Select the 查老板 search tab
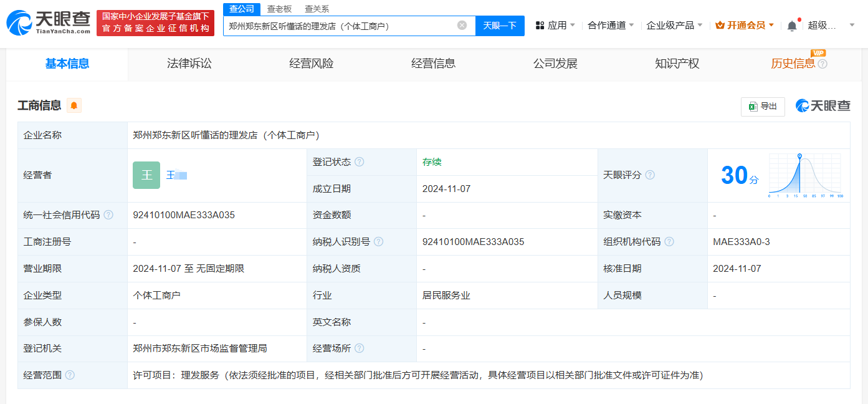Viewport: 868px width, 404px height. click(x=279, y=9)
